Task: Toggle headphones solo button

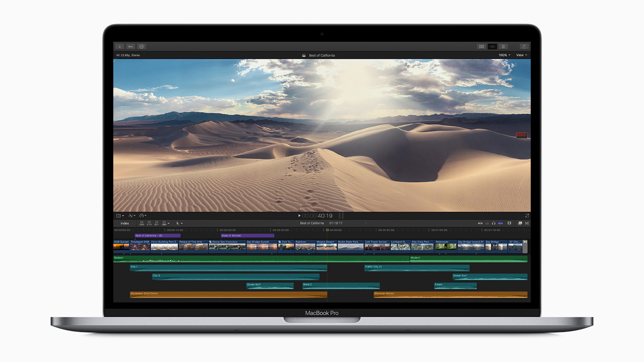Action: coord(493,223)
